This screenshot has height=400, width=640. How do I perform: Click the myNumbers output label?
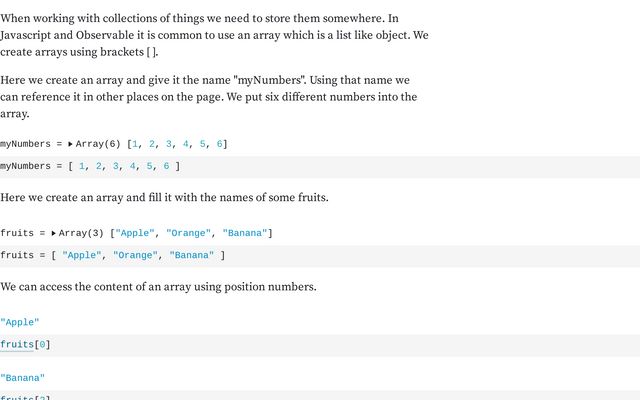[25, 144]
